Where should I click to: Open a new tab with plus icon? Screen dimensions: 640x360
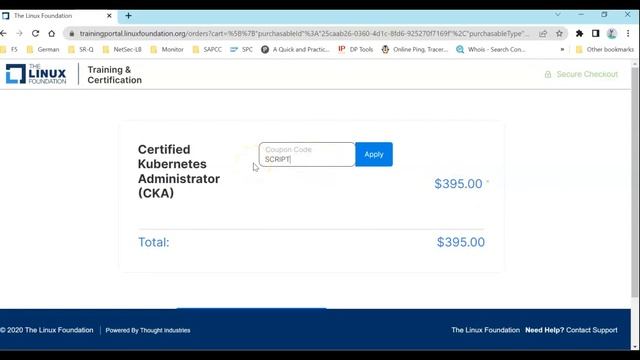(x=128, y=16)
